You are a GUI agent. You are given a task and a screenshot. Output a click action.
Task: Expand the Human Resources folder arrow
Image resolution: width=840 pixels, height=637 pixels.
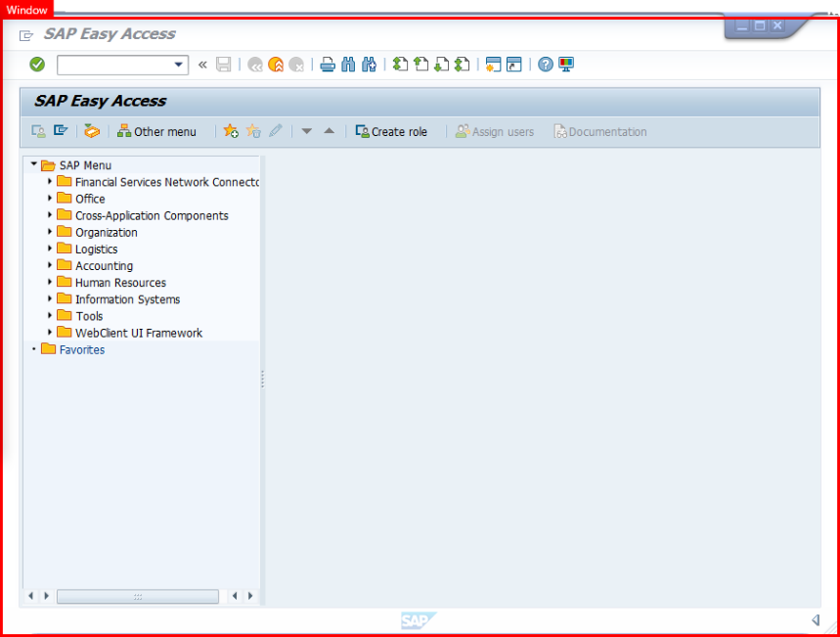(50, 282)
